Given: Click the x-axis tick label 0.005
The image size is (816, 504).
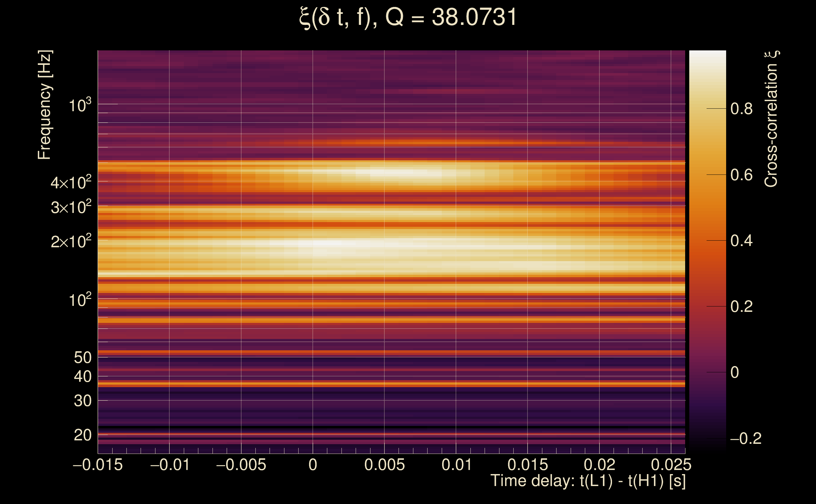Looking at the screenshot, I should coord(384,465).
